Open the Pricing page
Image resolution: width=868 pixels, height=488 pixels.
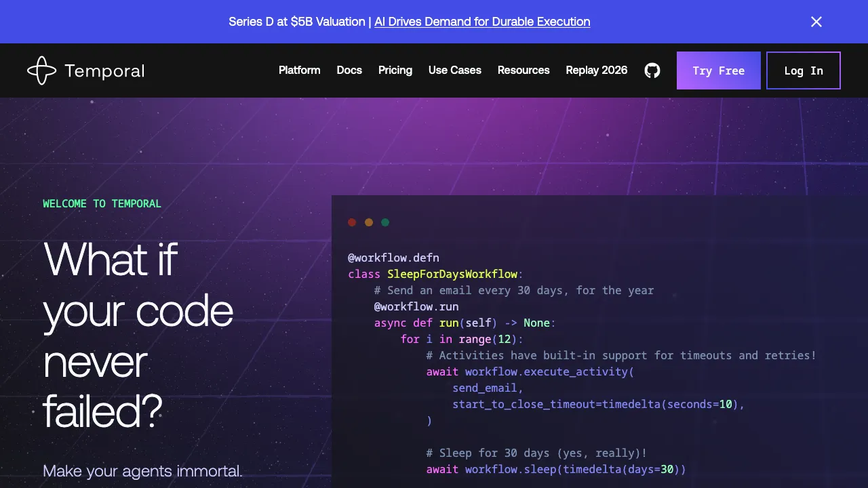tap(395, 70)
